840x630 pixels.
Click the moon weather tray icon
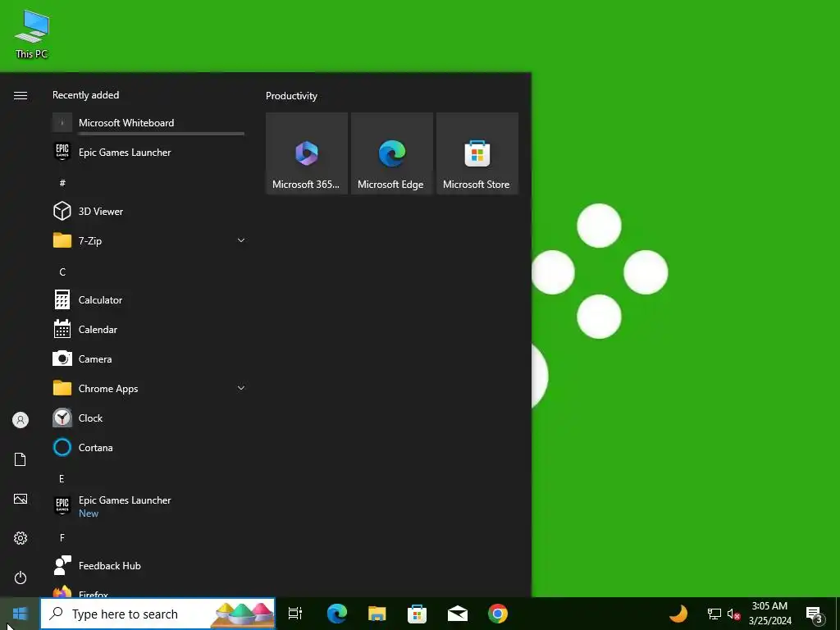tap(678, 614)
